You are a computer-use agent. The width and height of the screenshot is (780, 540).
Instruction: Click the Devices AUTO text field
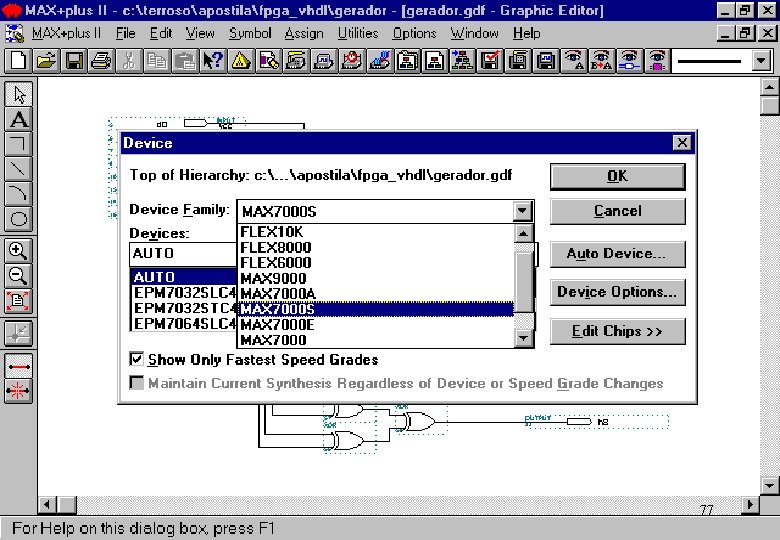point(183,254)
